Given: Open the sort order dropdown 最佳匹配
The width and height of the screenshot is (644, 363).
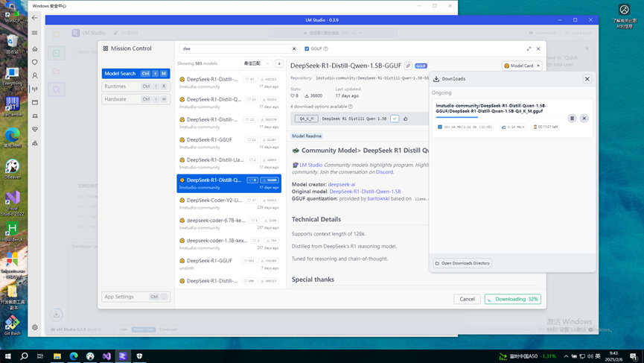Looking at the screenshot, I should point(257,63).
